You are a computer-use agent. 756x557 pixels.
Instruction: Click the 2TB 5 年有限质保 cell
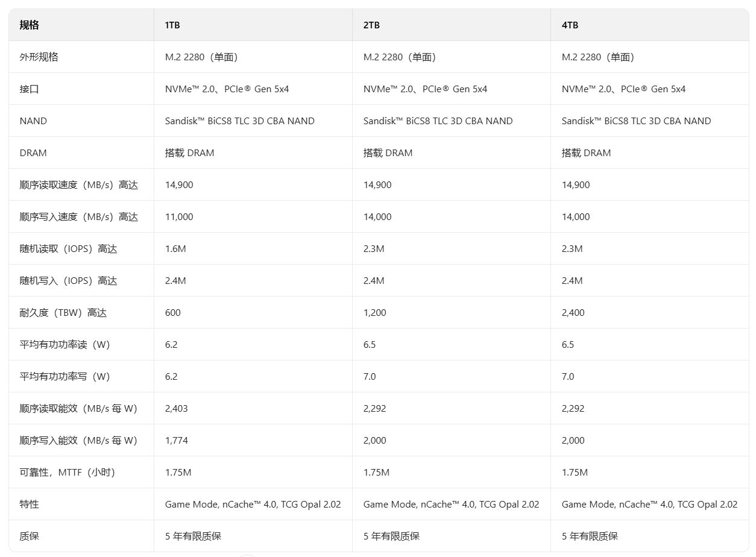(392, 536)
